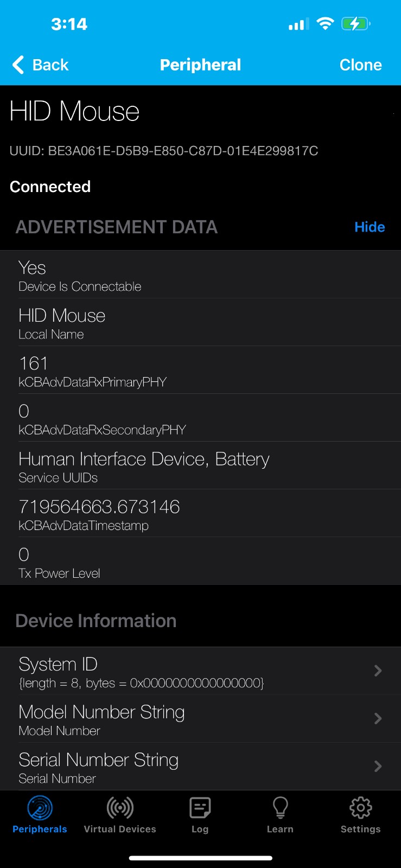Switch to the Log tab
This screenshot has width=401, height=868.
click(x=200, y=815)
